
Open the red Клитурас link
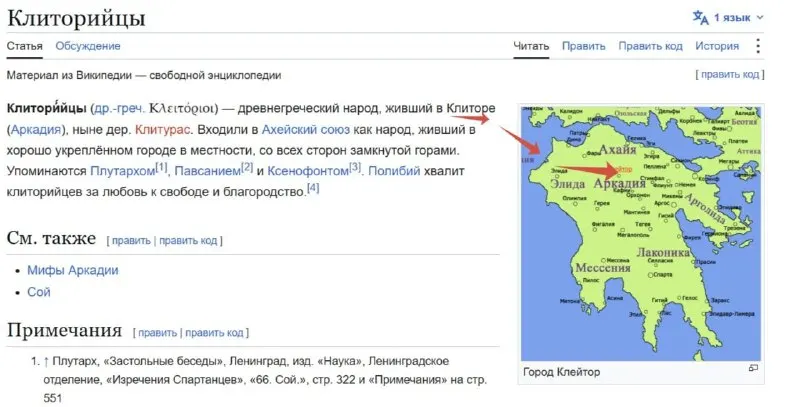(x=162, y=130)
